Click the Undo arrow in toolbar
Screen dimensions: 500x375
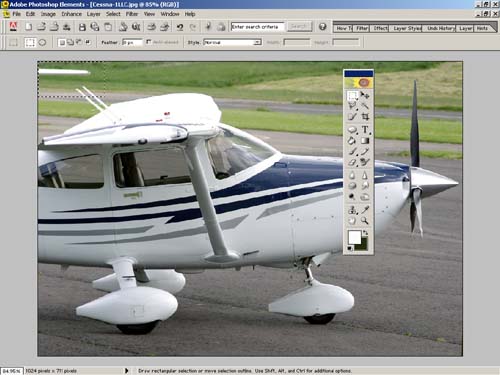tap(180, 27)
